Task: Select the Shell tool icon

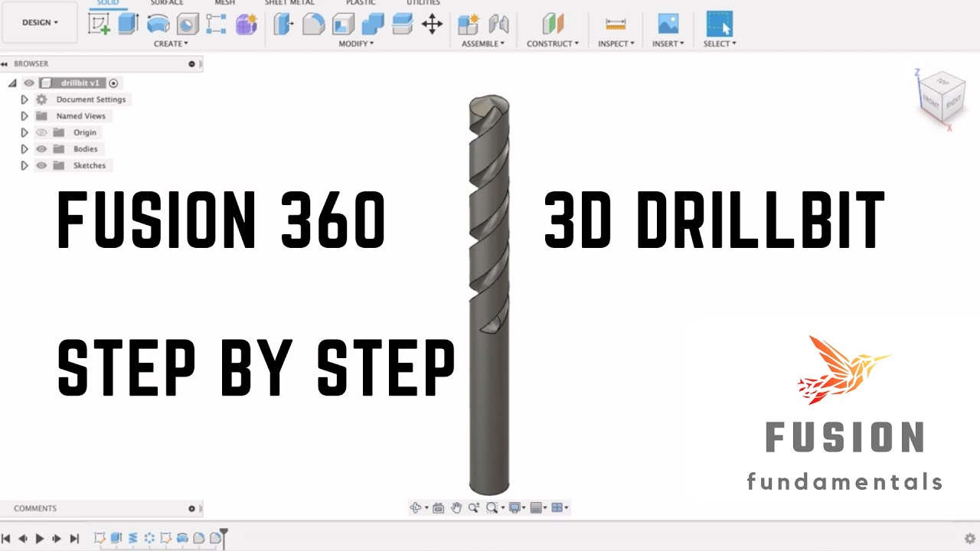Action: tap(343, 24)
